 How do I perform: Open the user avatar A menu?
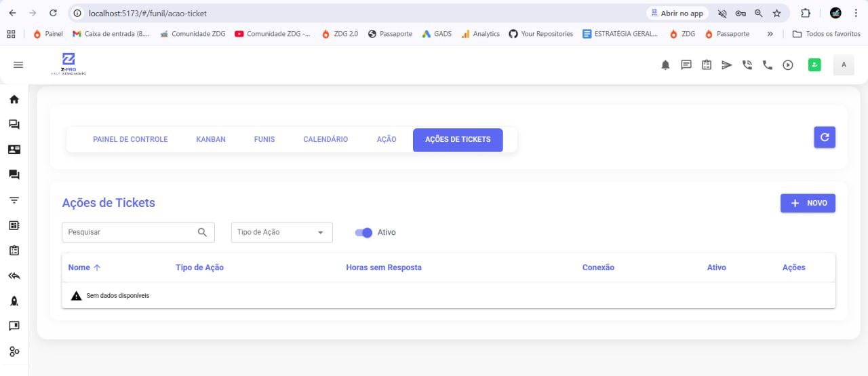844,65
